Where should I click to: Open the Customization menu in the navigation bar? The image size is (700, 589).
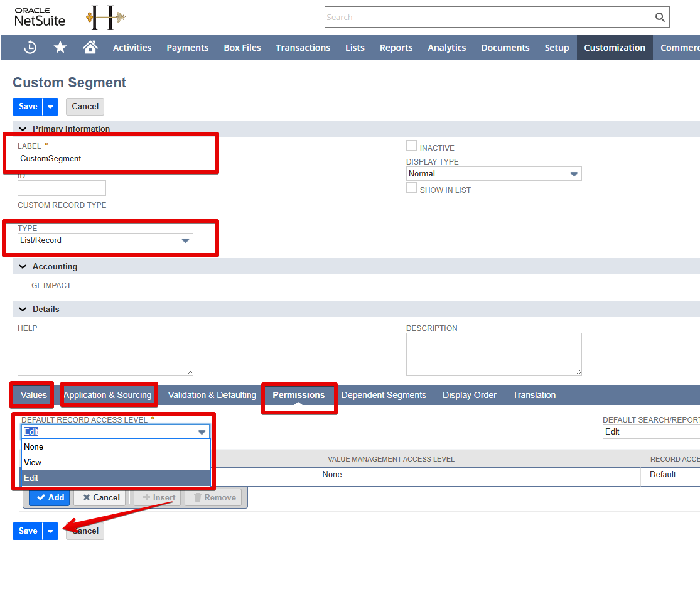(x=614, y=47)
